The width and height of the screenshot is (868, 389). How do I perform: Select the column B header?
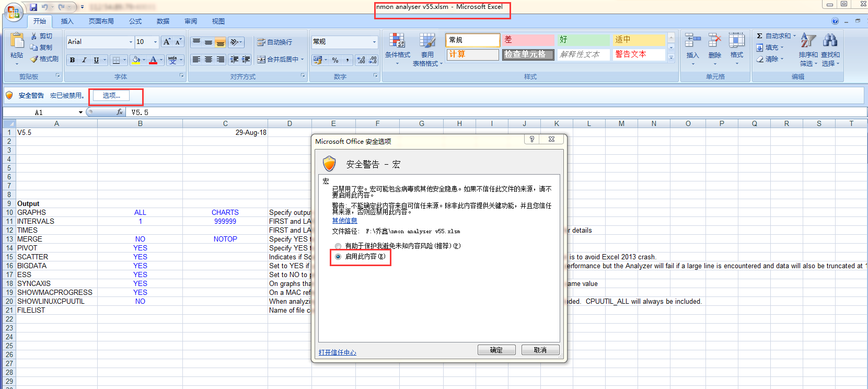tap(140, 124)
